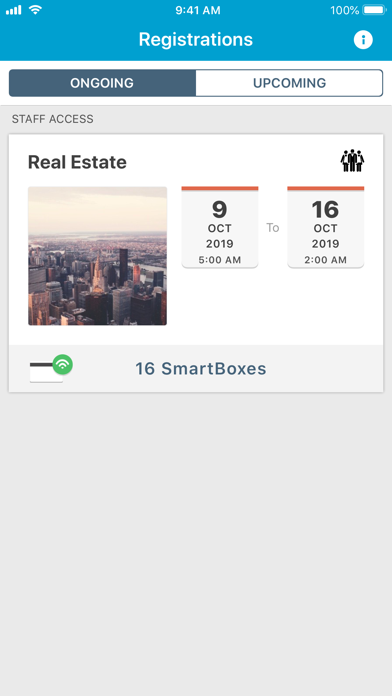392x696 pixels.
Task: Click the Registrations page title
Action: point(196,40)
